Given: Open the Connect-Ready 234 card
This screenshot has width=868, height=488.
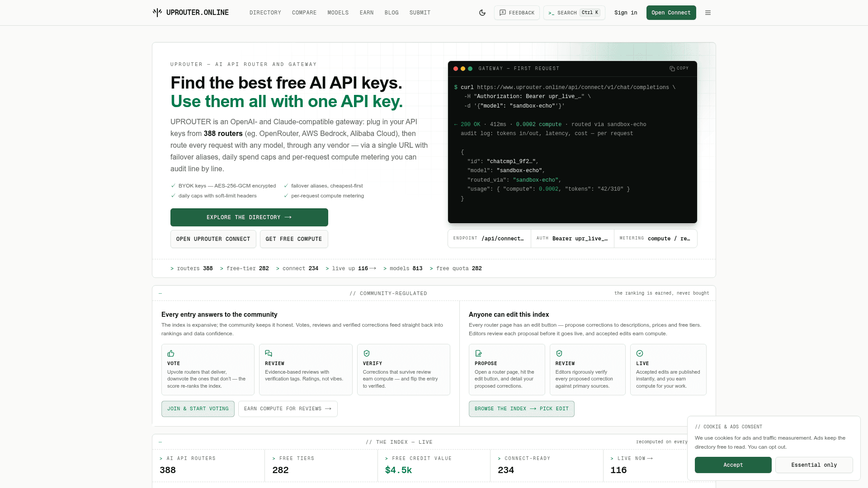Looking at the screenshot, I should tap(547, 465).
